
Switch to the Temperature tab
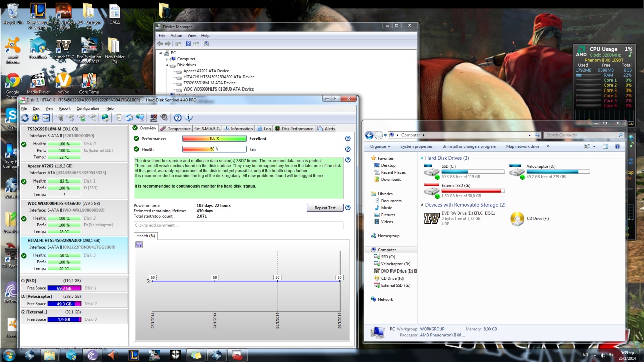coord(176,128)
